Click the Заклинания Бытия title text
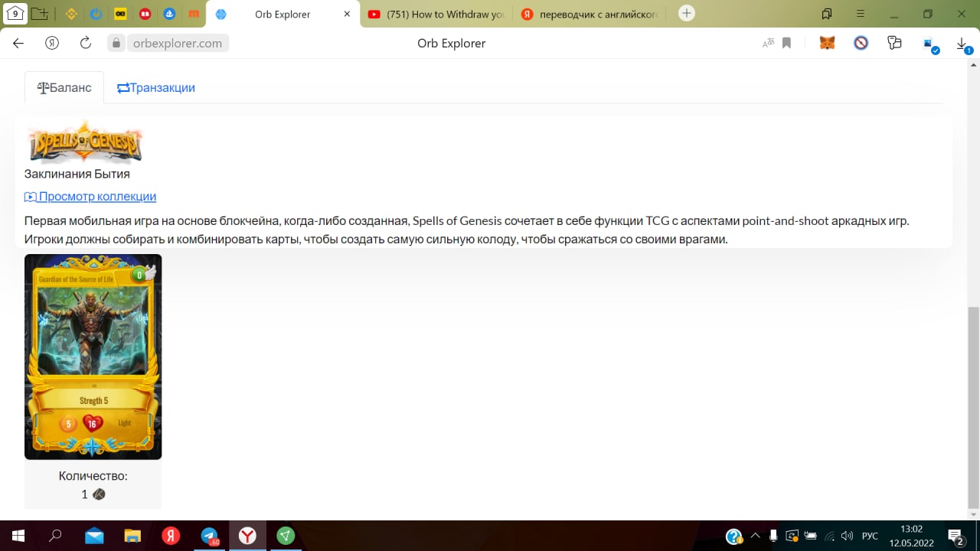Image resolution: width=980 pixels, height=551 pixels. pyautogui.click(x=77, y=174)
